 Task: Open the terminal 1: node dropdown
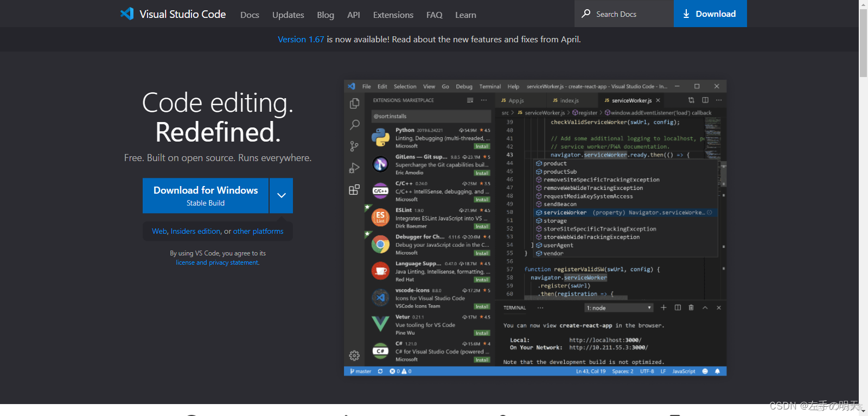click(619, 308)
